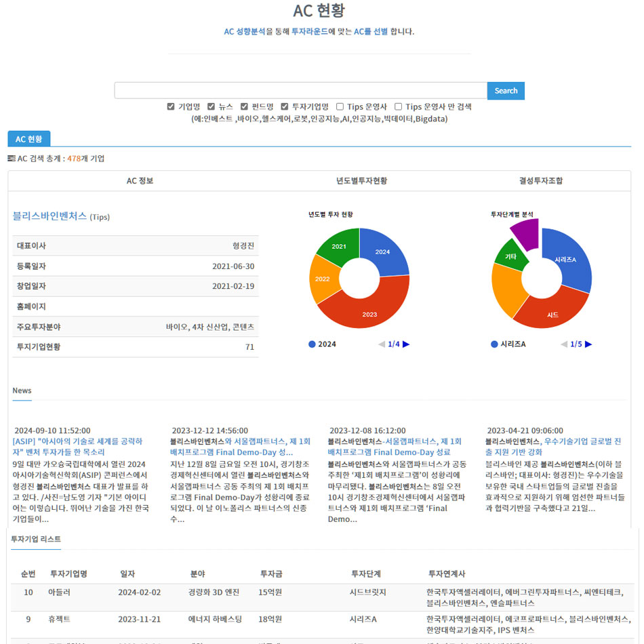
Task: Enable the Tips 운영사 checkbox
Action: [340, 107]
